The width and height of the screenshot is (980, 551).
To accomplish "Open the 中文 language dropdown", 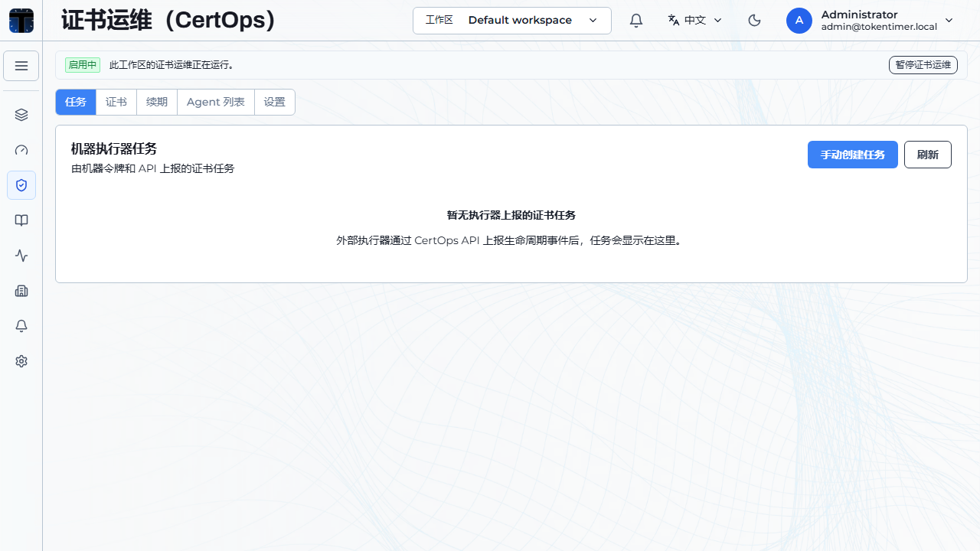I will point(695,21).
